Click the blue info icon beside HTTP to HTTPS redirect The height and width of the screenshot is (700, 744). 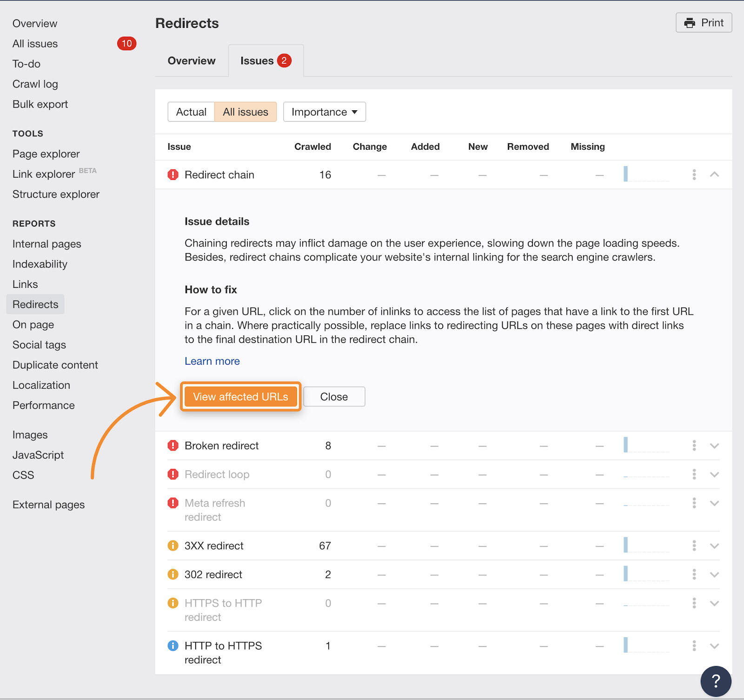173,646
